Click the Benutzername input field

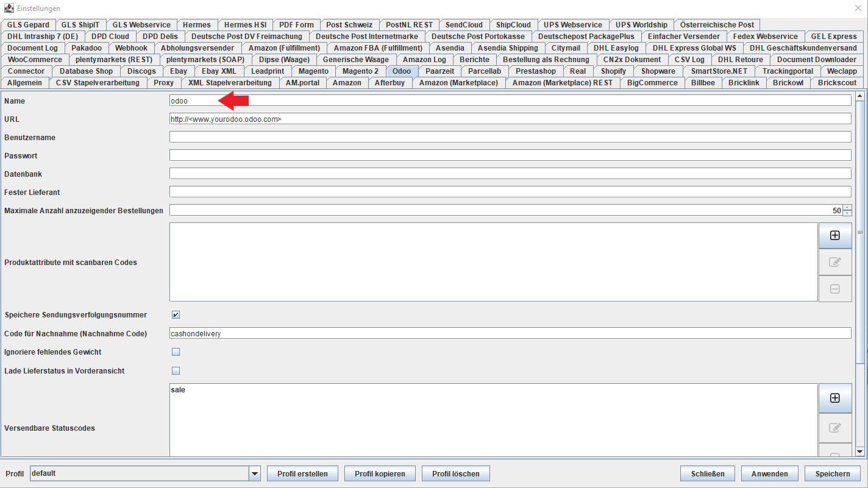(510, 137)
